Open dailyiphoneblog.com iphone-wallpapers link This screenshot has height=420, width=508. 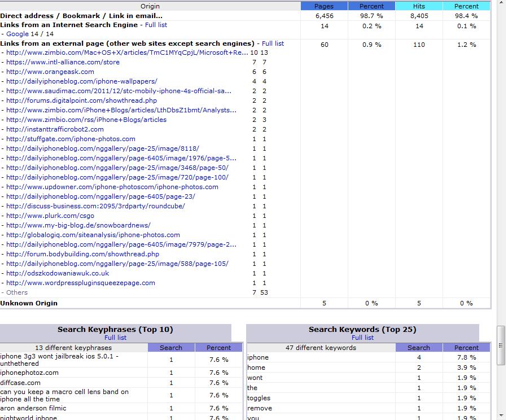tap(82, 81)
